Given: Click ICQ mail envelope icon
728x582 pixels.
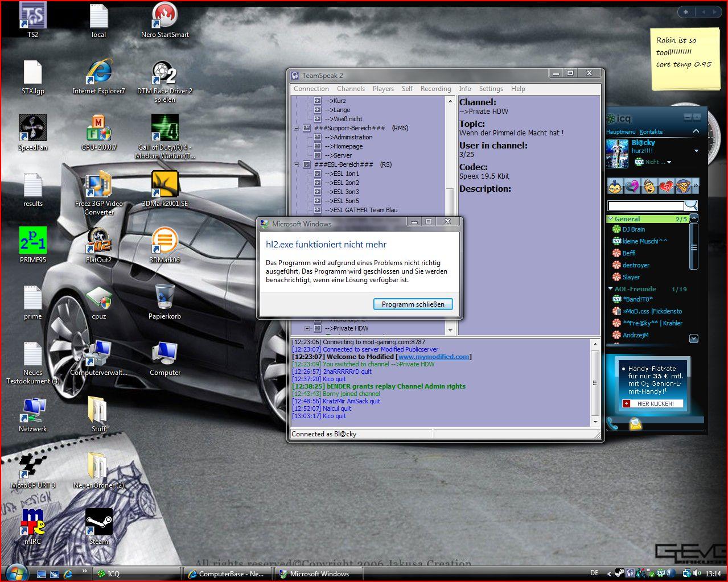Looking at the screenshot, I should pos(635,423).
